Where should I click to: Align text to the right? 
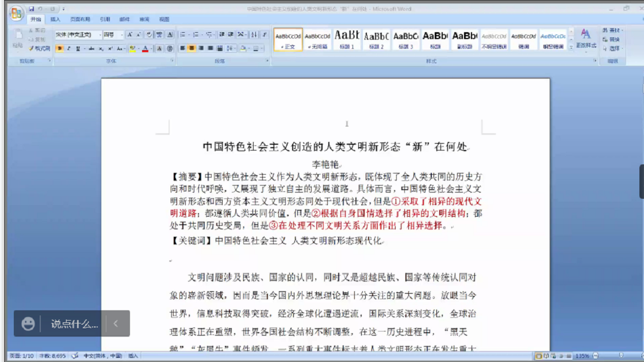[x=201, y=48]
